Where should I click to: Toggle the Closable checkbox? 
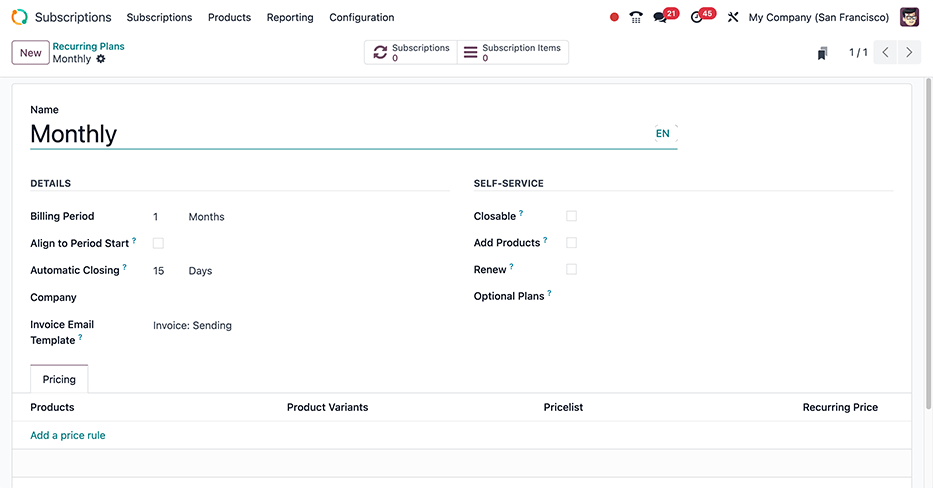pyautogui.click(x=571, y=216)
